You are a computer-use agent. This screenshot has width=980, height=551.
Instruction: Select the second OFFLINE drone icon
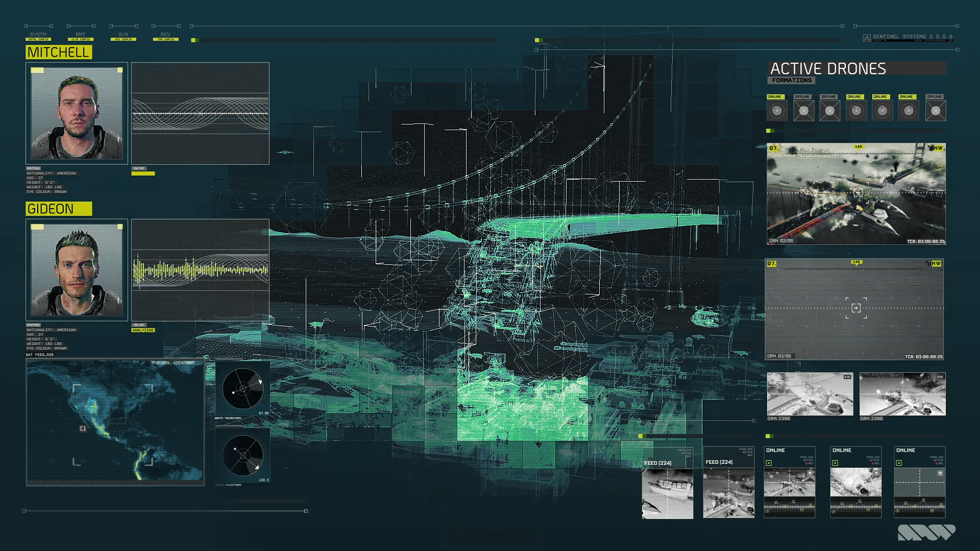pyautogui.click(x=830, y=111)
